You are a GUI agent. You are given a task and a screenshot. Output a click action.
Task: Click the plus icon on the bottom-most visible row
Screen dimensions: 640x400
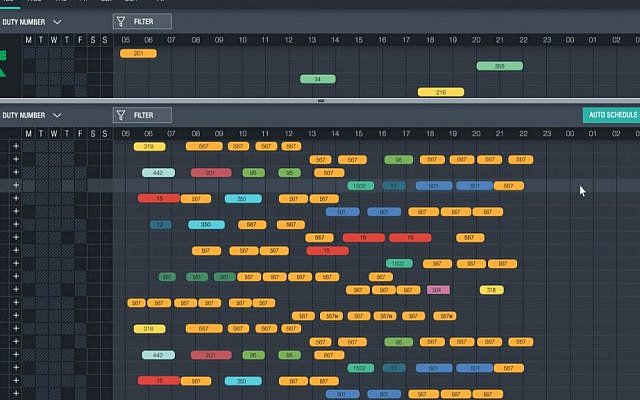16,393
